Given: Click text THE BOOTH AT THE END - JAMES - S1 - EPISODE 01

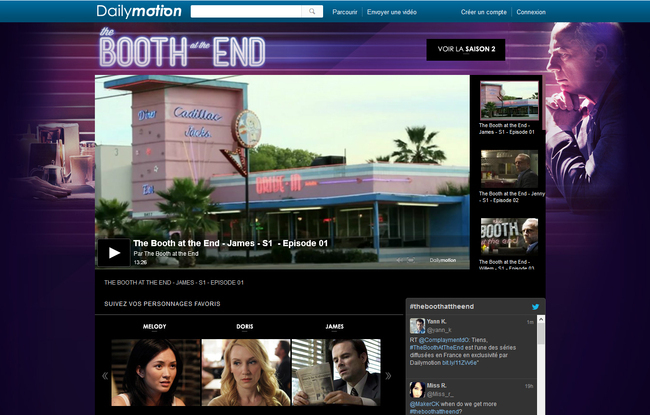Looking at the screenshot, I should click(x=174, y=283).
